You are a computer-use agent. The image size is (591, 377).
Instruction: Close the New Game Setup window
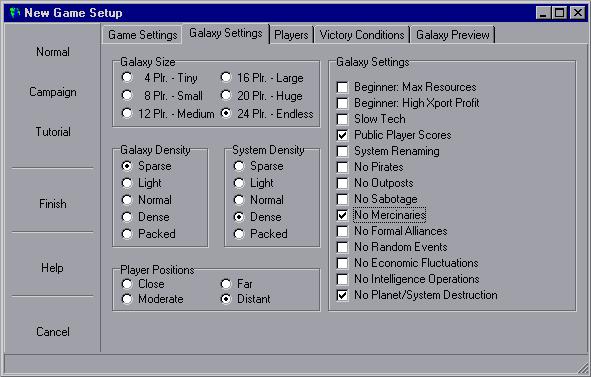pyautogui.click(x=577, y=13)
